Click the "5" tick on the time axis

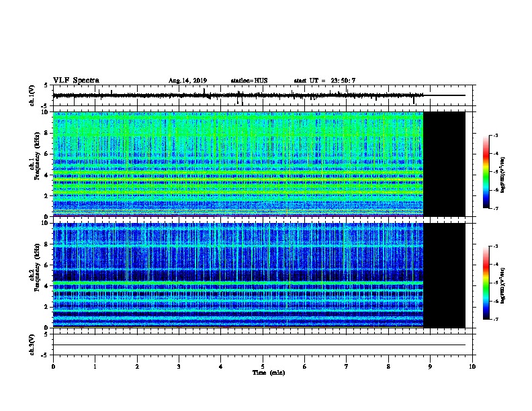[x=263, y=367]
